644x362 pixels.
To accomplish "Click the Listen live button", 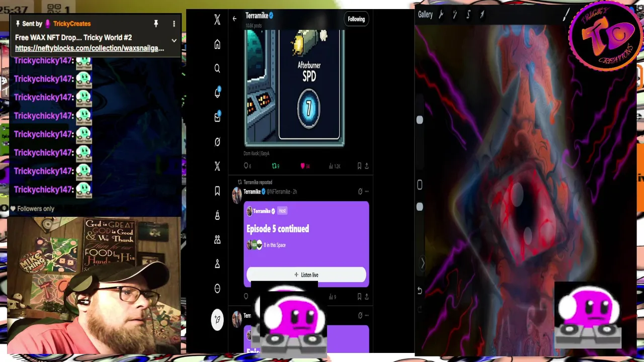I will coord(306,275).
